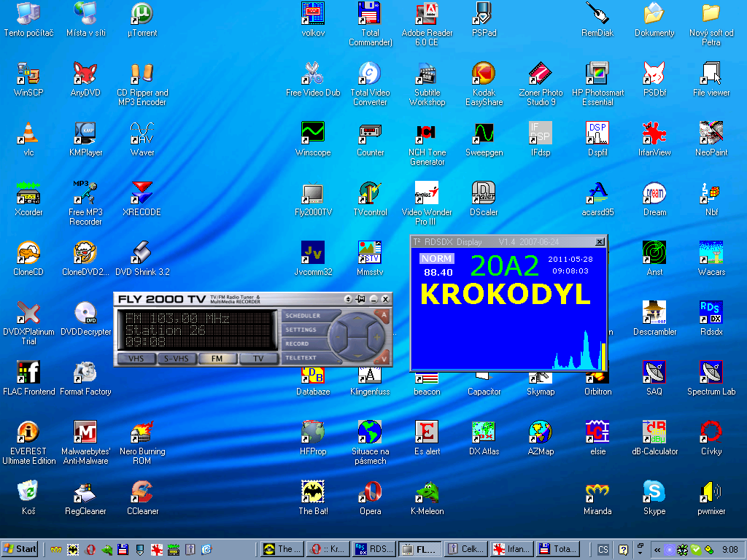The width and height of the screenshot is (747, 560).
Task: Switch to the Celk... taskbar button
Action: 465,549
